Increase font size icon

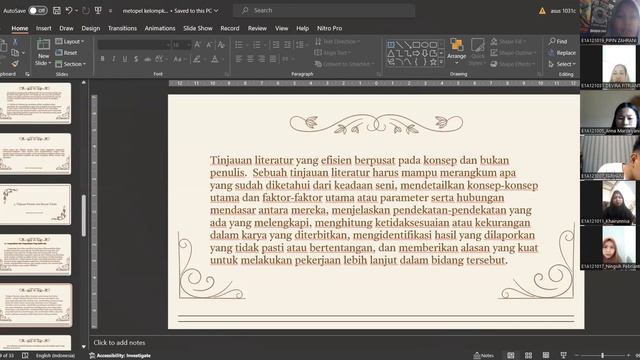tap(198, 44)
